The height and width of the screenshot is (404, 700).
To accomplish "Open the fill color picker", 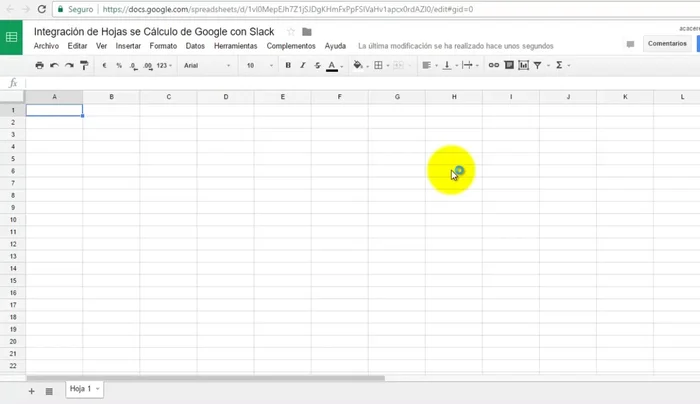I will click(x=357, y=65).
